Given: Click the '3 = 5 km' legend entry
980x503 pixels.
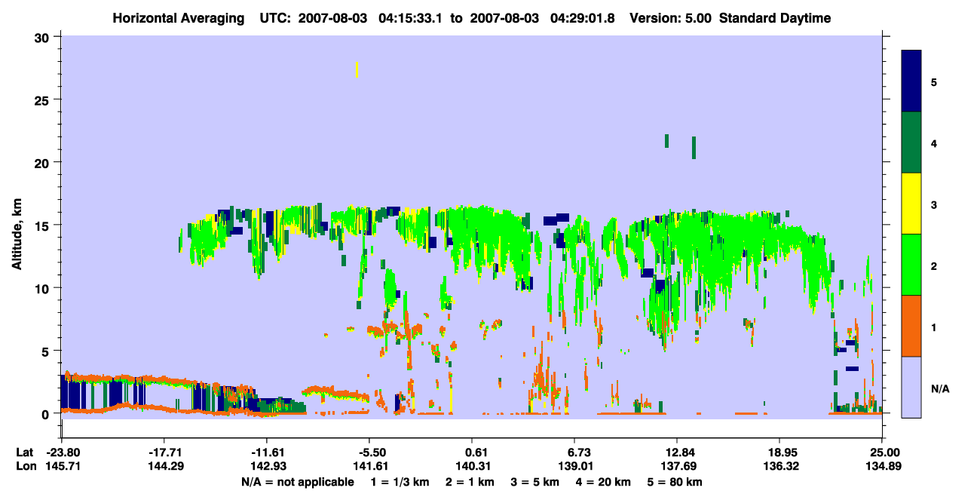Looking at the screenshot, I should [x=536, y=482].
